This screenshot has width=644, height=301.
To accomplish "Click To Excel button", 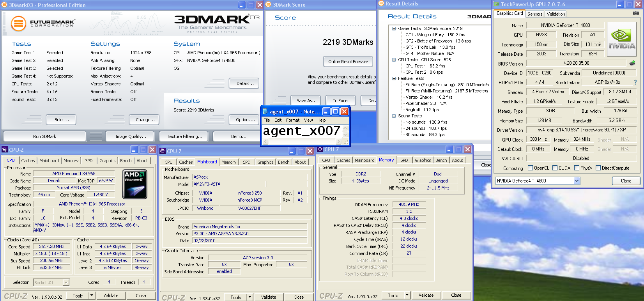I will click(x=340, y=100).
